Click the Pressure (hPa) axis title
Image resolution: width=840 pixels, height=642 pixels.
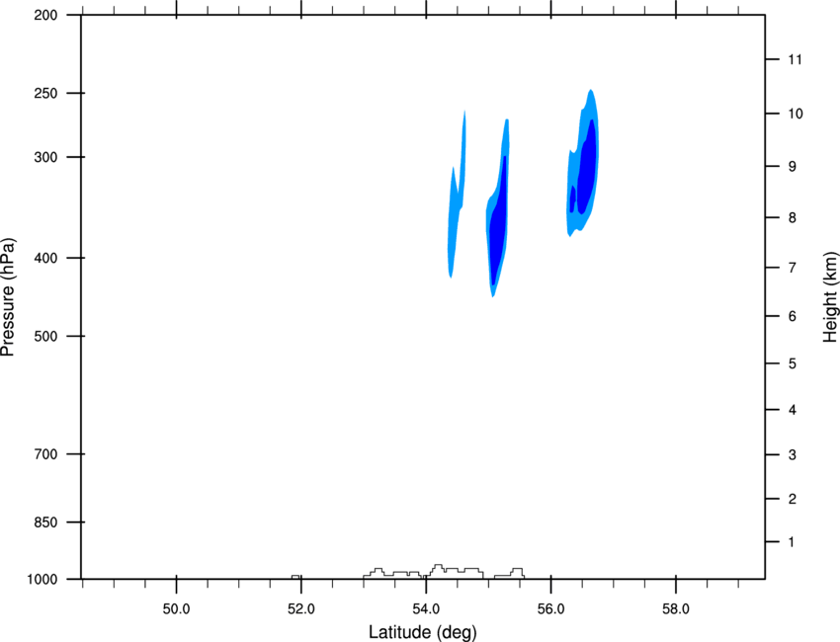click(x=9, y=297)
